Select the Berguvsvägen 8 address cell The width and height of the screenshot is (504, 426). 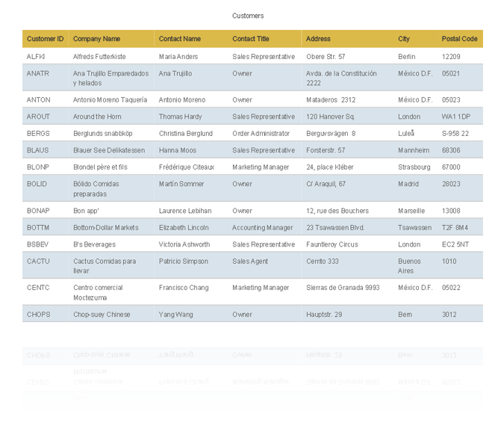tap(331, 134)
